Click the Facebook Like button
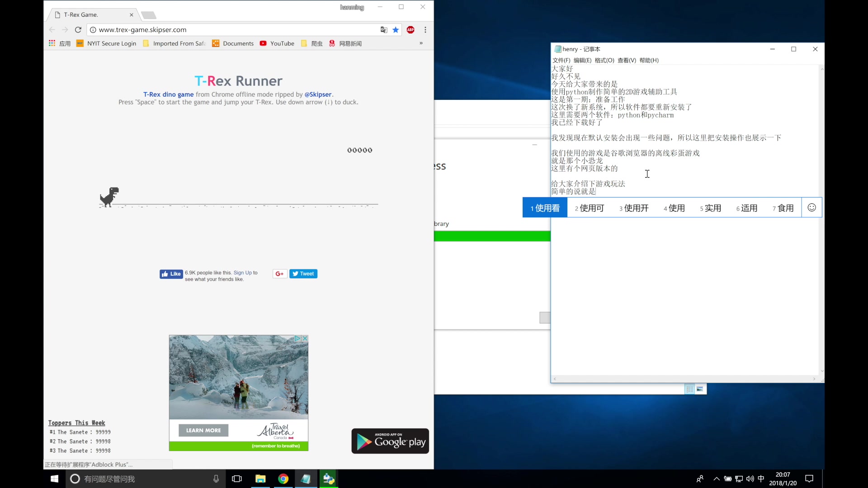This screenshot has height=488, width=868. (171, 274)
